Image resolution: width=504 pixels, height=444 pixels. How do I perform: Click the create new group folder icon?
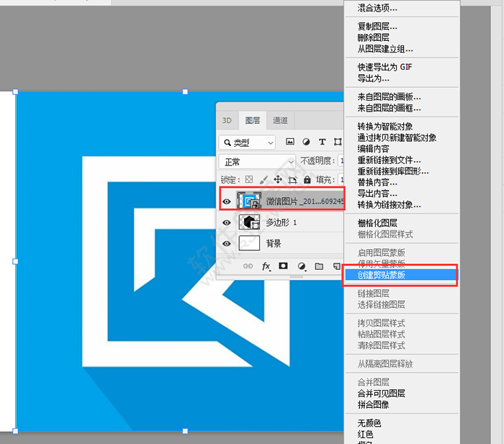pyautogui.click(x=319, y=266)
